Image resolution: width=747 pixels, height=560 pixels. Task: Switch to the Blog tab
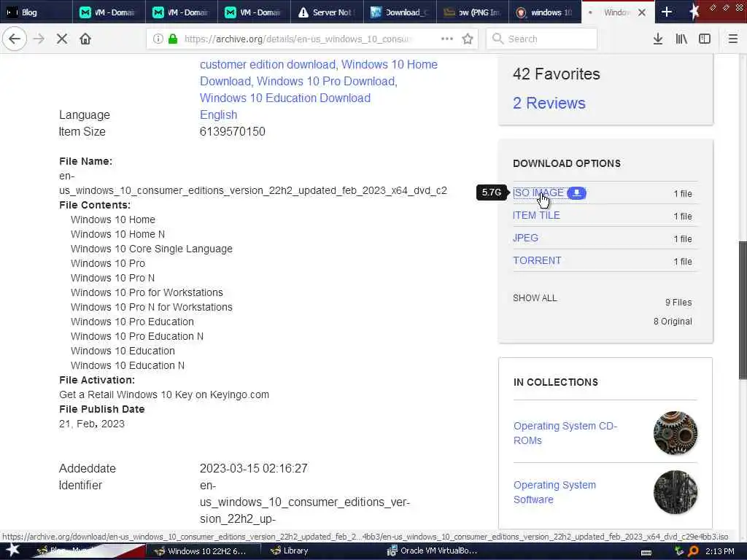[x=36, y=12]
